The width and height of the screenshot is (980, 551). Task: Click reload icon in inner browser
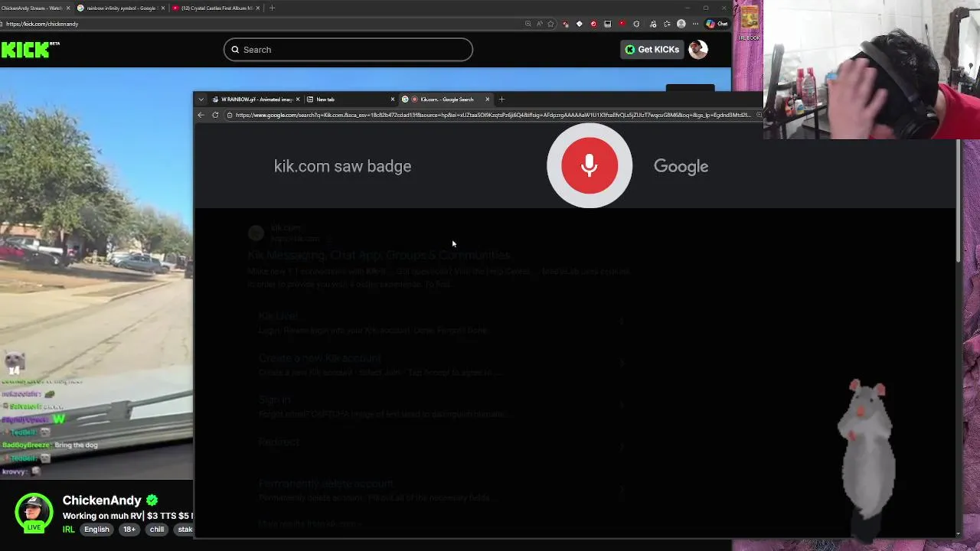pos(215,116)
